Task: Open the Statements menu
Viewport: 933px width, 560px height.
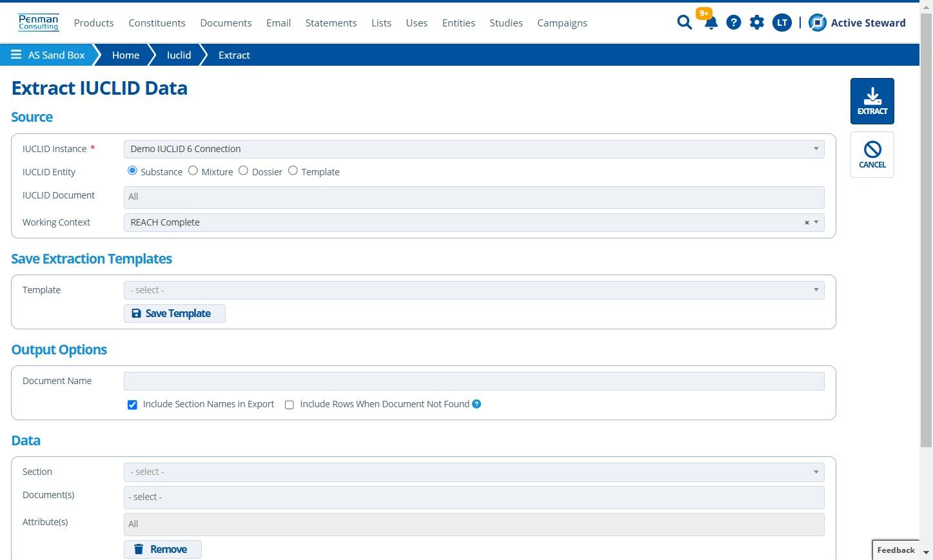Action: tap(331, 23)
